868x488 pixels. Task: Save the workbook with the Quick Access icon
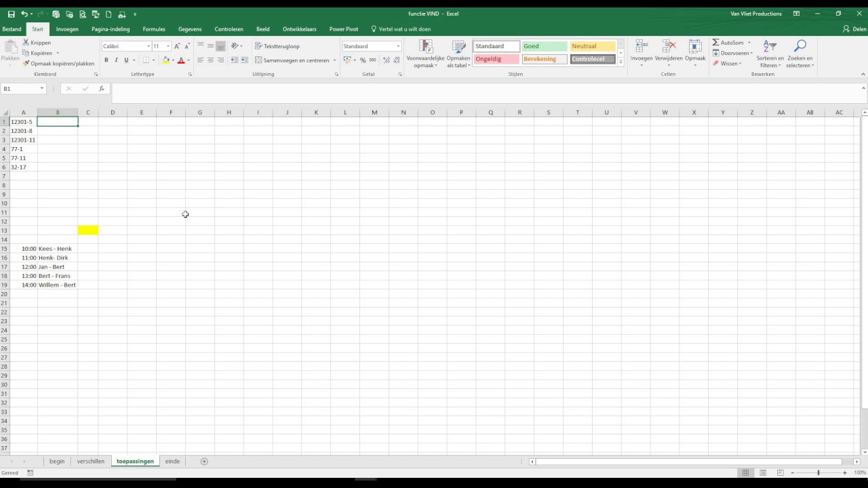11,14
